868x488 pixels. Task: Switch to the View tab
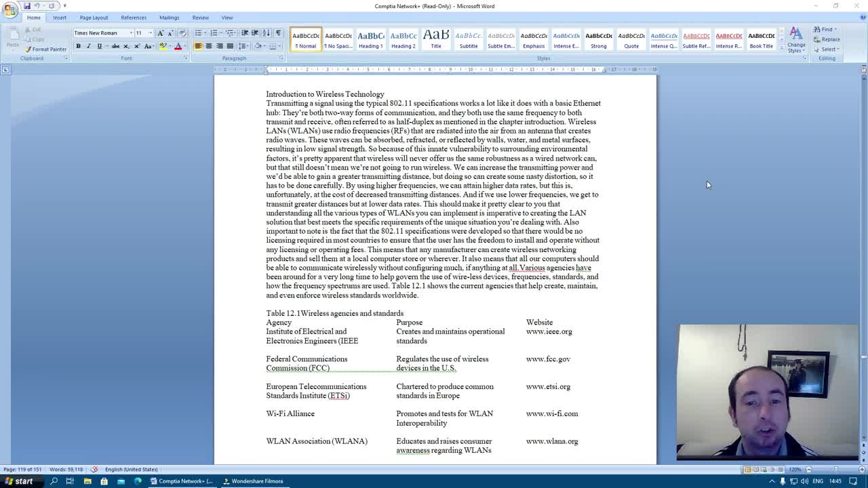(226, 18)
